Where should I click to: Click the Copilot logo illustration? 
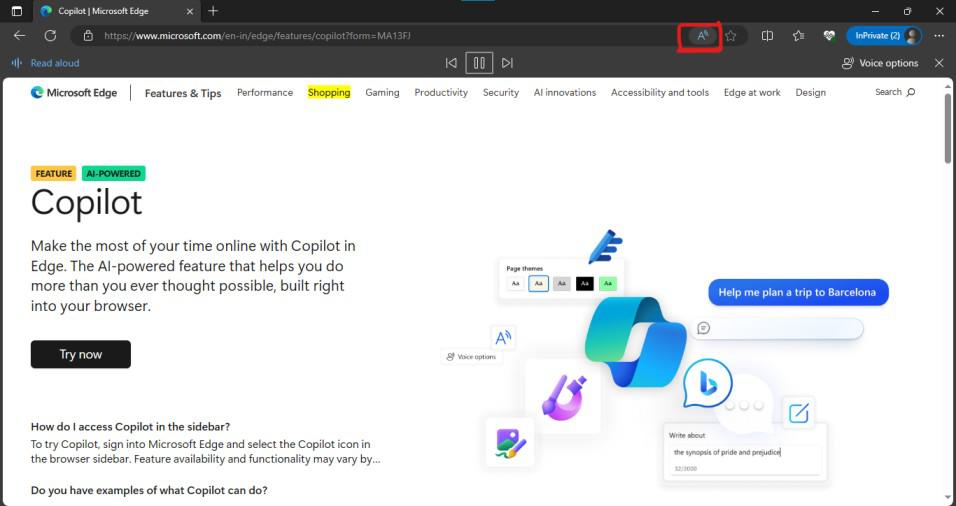pyautogui.click(x=635, y=341)
